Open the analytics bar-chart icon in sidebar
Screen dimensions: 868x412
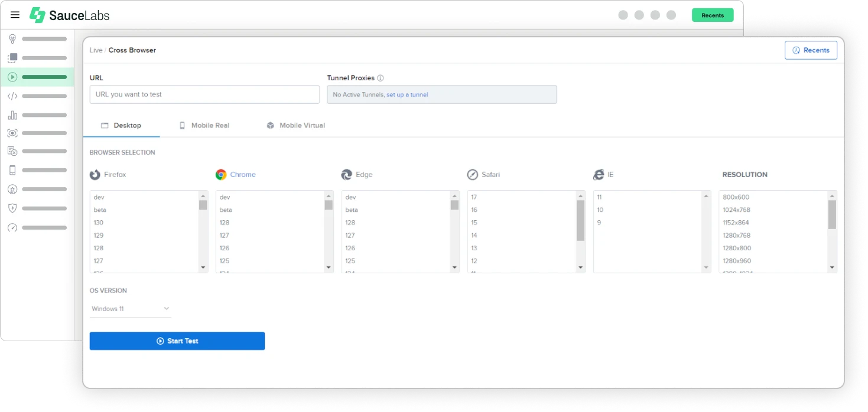coord(12,115)
